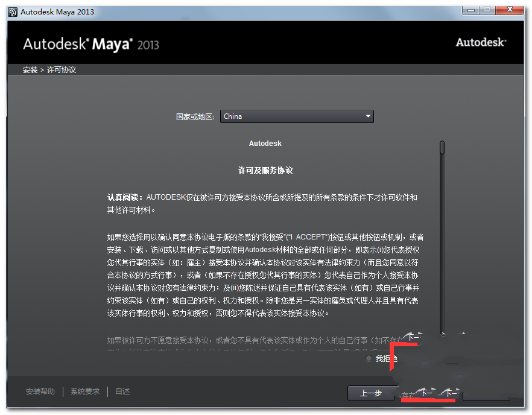This screenshot has height=415, width=532.
Task: Open the 安装帮助 link
Action: tap(40, 391)
